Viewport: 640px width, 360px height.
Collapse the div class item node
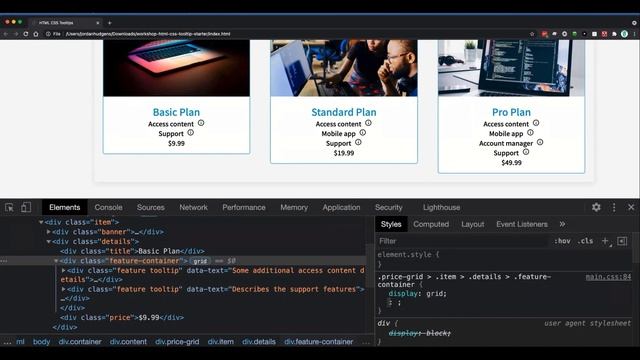41,222
